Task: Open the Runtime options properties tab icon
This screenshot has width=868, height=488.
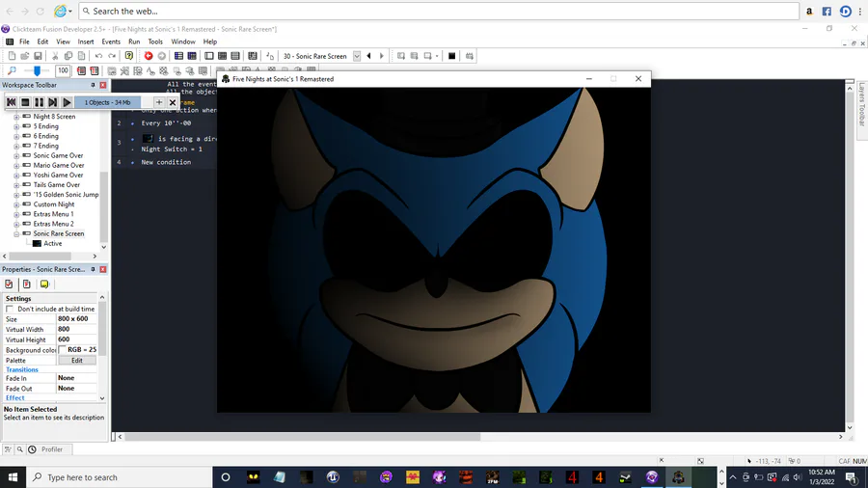Action: pos(27,284)
